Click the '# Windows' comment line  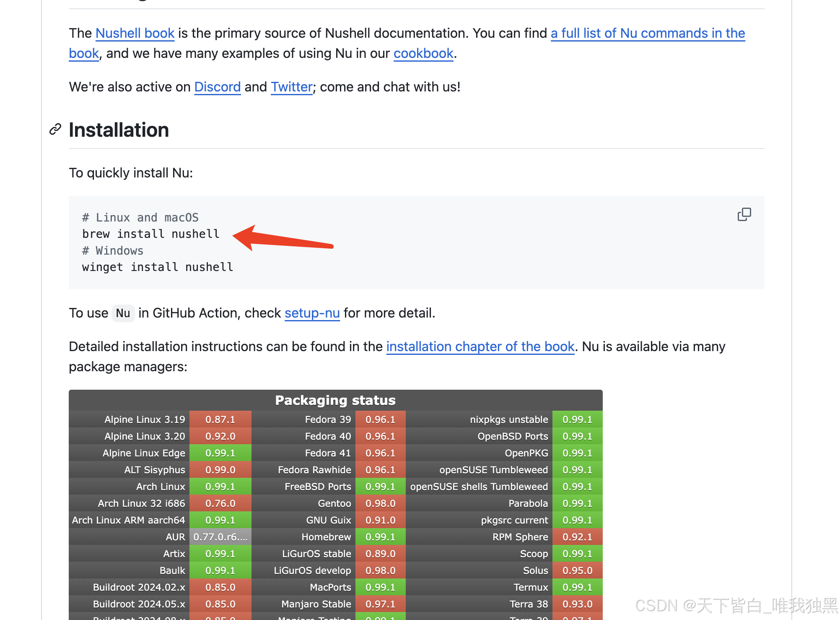pos(113,251)
